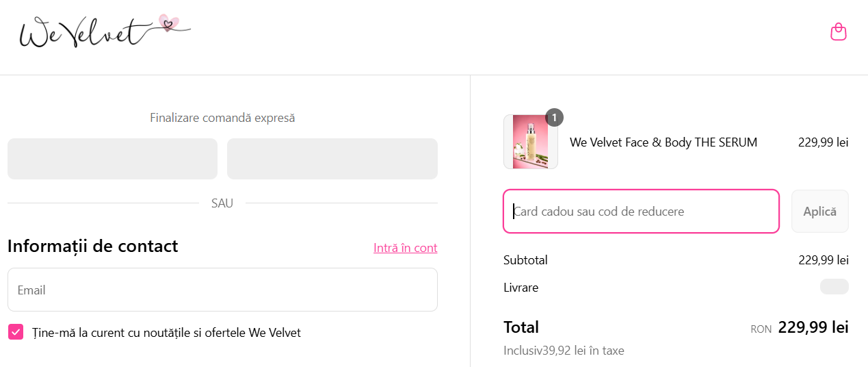Click the 'Informații de contact' heading

coord(93,246)
